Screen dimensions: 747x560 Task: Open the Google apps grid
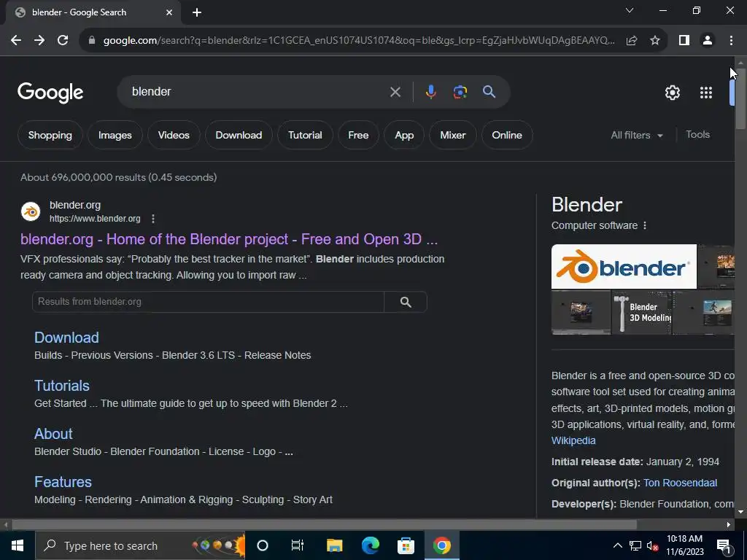coord(706,93)
